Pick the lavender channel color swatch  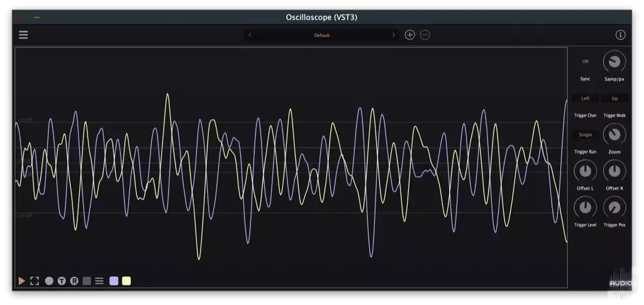click(114, 280)
